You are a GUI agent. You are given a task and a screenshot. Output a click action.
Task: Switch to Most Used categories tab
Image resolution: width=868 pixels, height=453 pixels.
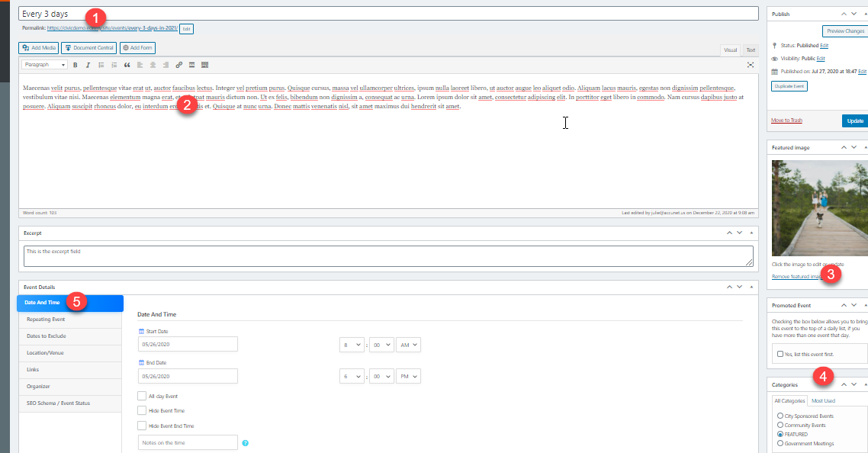[823, 401]
